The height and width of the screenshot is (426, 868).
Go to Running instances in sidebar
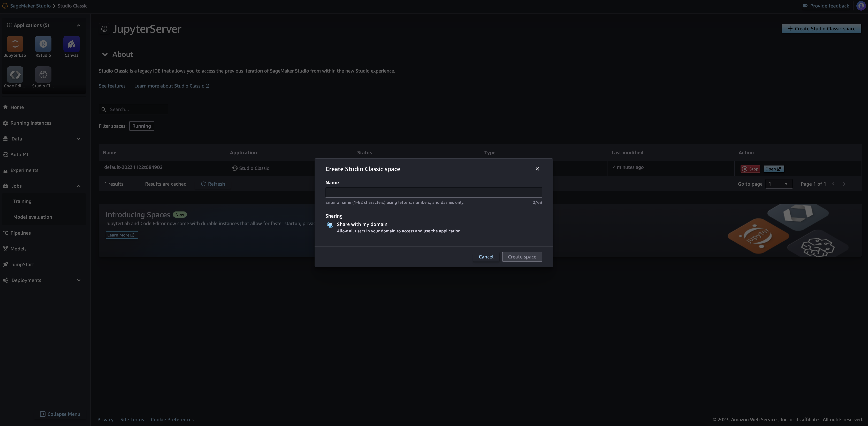pyautogui.click(x=31, y=123)
